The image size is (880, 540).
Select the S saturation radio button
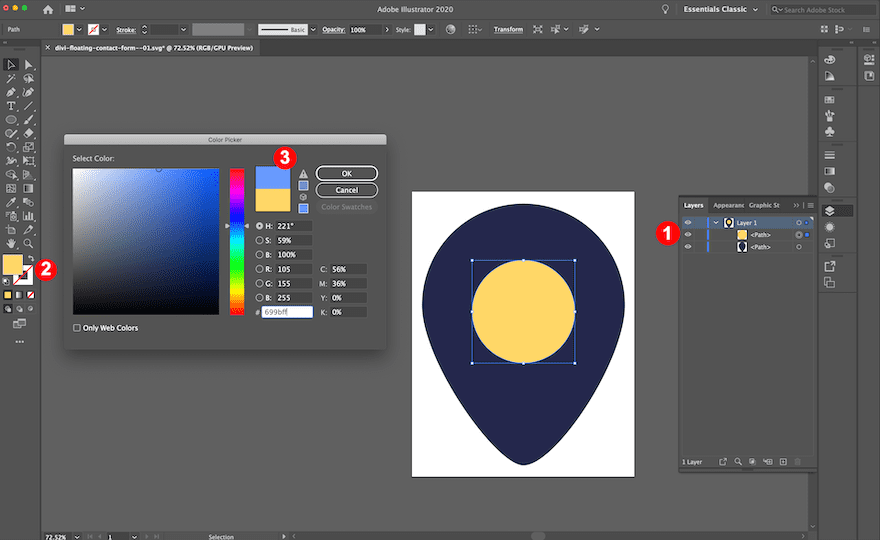[x=260, y=240]
